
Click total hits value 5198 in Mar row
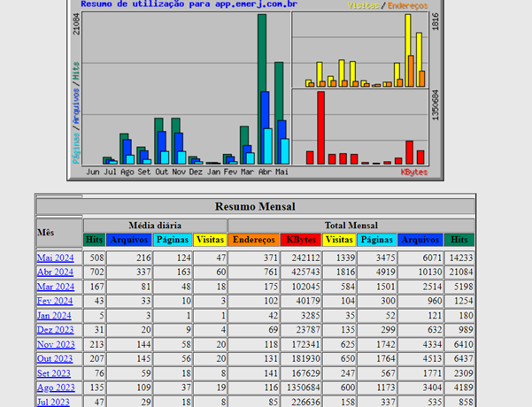pyautogui.click(x=464, y=287)
